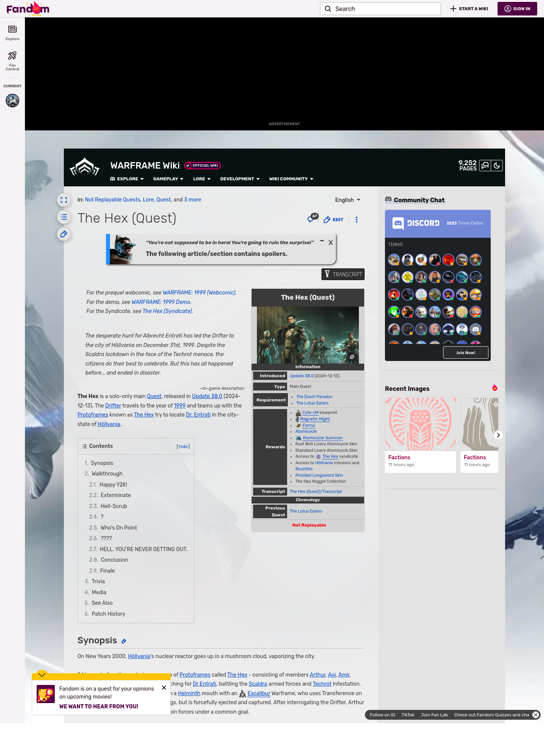
Task: Open the Höllvania link in intro
Action: [109, 424]
